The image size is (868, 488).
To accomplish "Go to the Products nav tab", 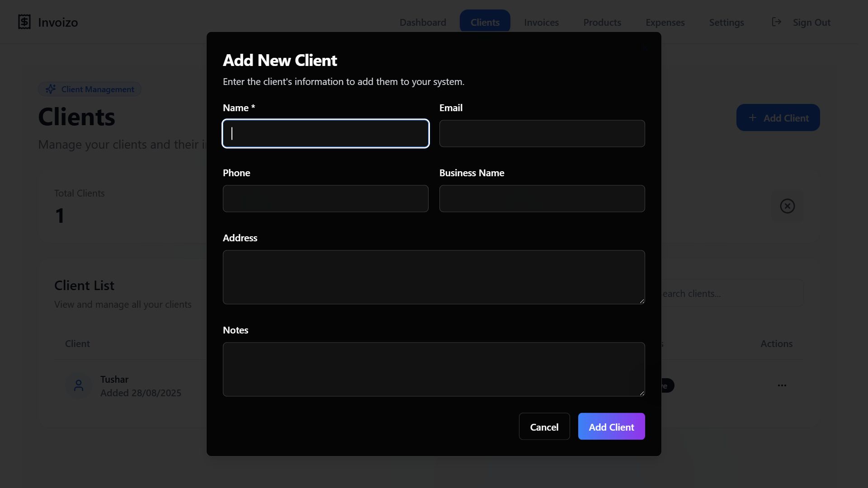I will 602,22.
